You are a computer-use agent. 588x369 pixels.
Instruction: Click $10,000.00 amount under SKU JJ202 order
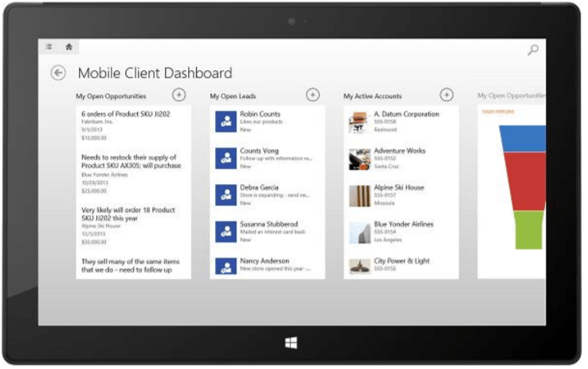pyautogui.click(x=94, y=138)
